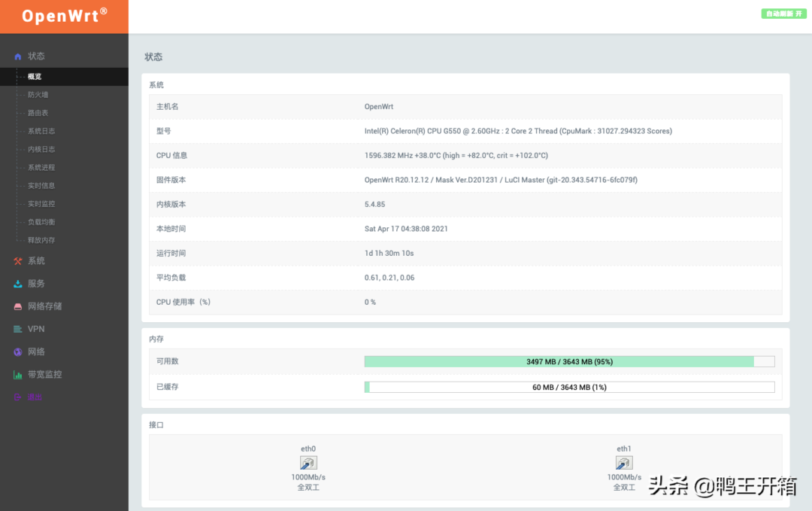Click the Intel Celeron CPU model text

pos(518,131)
